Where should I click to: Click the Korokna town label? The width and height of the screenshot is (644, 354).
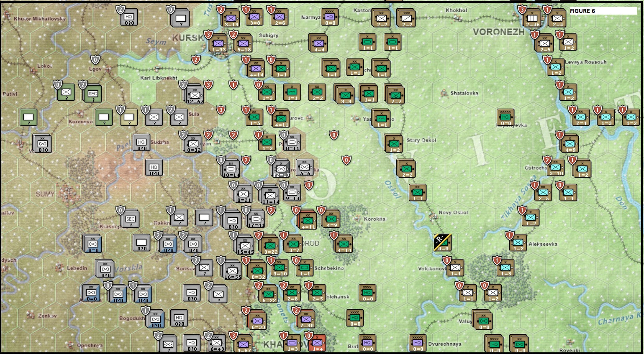pyautogui.click(x=375, y=219)
